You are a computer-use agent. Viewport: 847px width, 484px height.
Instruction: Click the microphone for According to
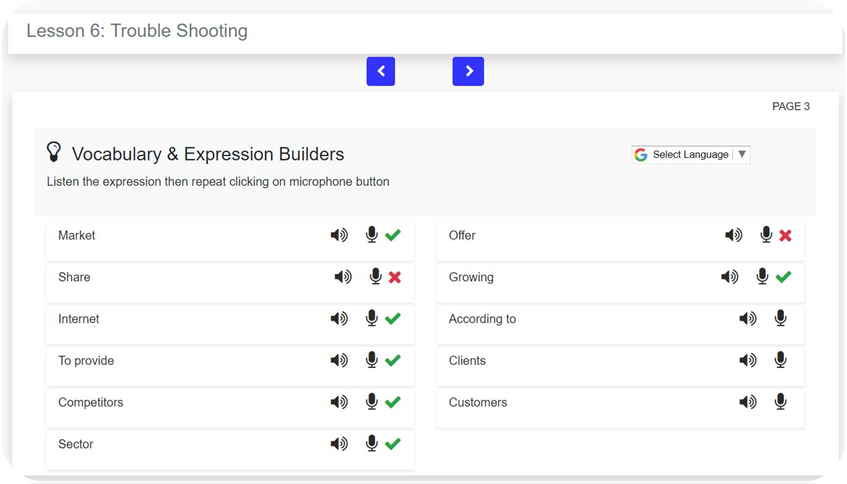[x=781, y=319]
